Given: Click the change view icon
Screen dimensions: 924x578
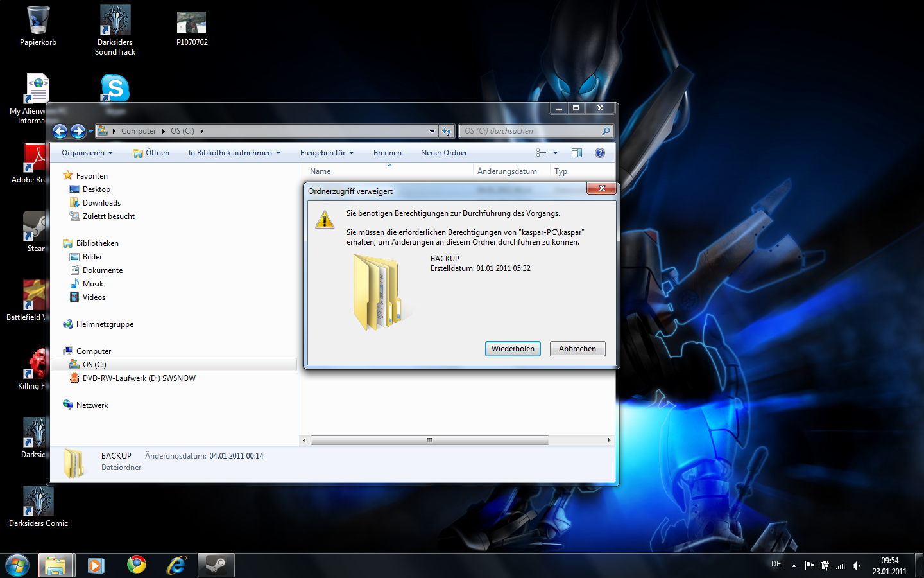Looking at the screenshot, I should [x=542, y=153].
